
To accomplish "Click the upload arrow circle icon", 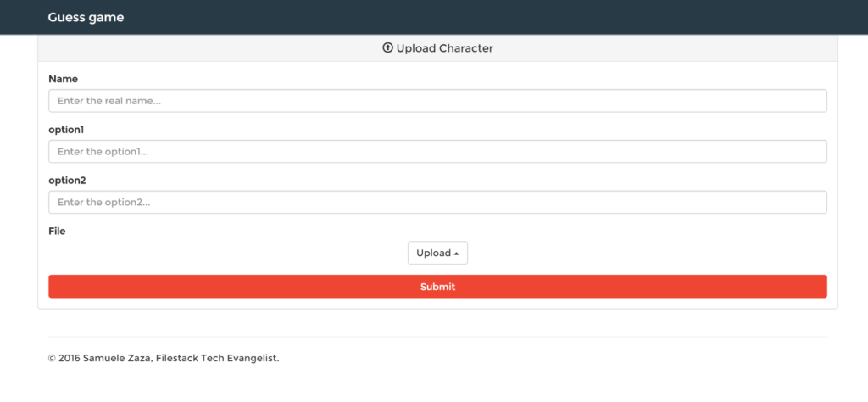I will (388, 48).
